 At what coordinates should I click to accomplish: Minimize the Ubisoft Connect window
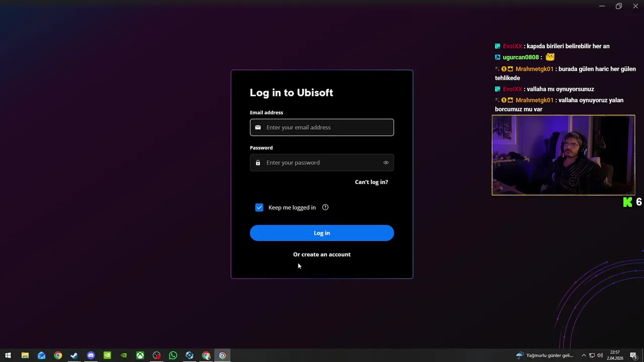(602, 6)
